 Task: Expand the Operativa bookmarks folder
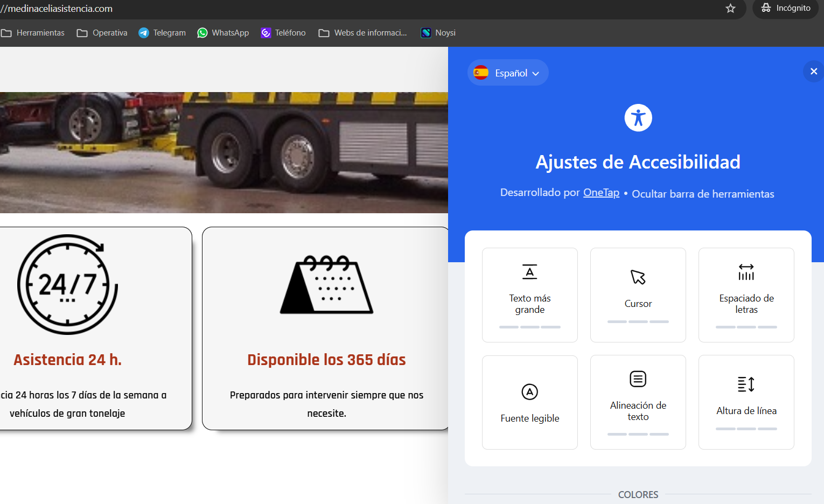(102, 33)
